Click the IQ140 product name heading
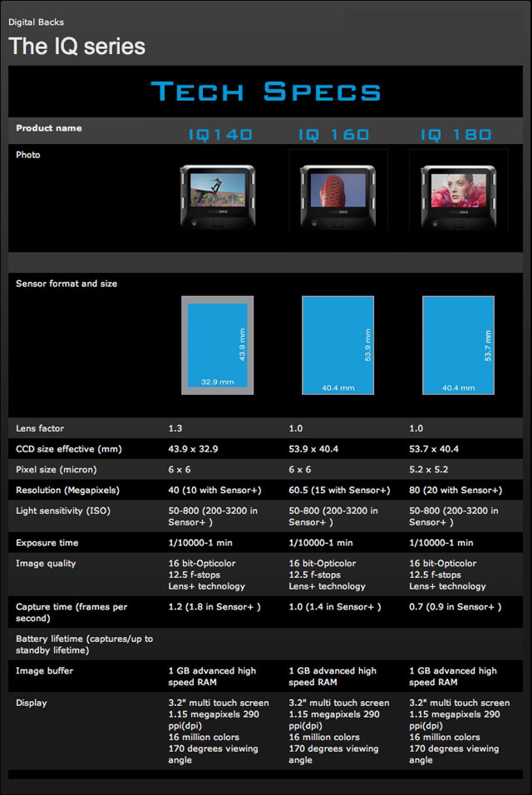532x795 pixels. pos(219,134)
